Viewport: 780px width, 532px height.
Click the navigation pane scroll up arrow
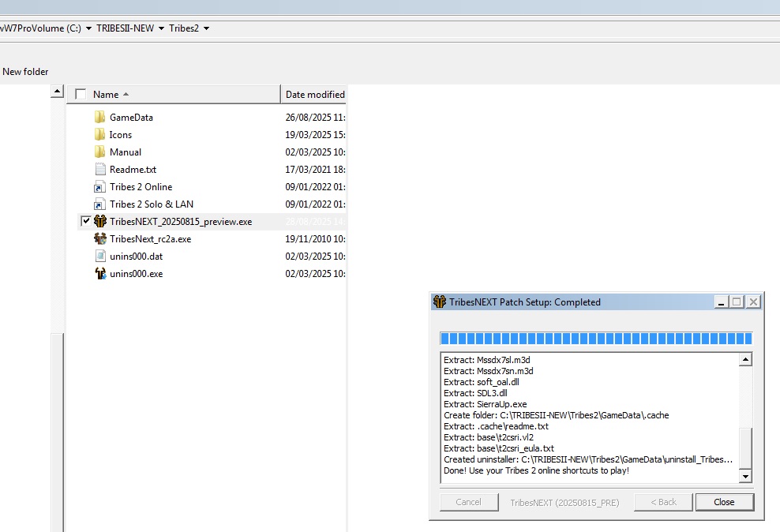point(57,91)
